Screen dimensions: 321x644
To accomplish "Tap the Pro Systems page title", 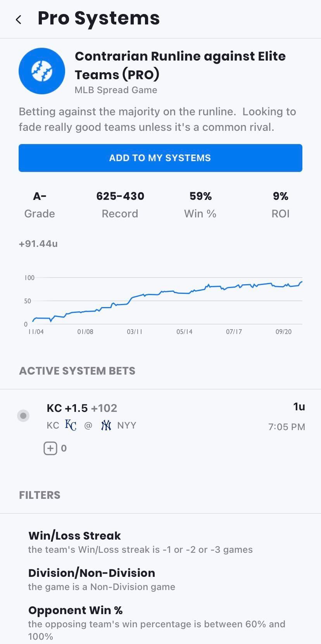I will pos(98,18).
